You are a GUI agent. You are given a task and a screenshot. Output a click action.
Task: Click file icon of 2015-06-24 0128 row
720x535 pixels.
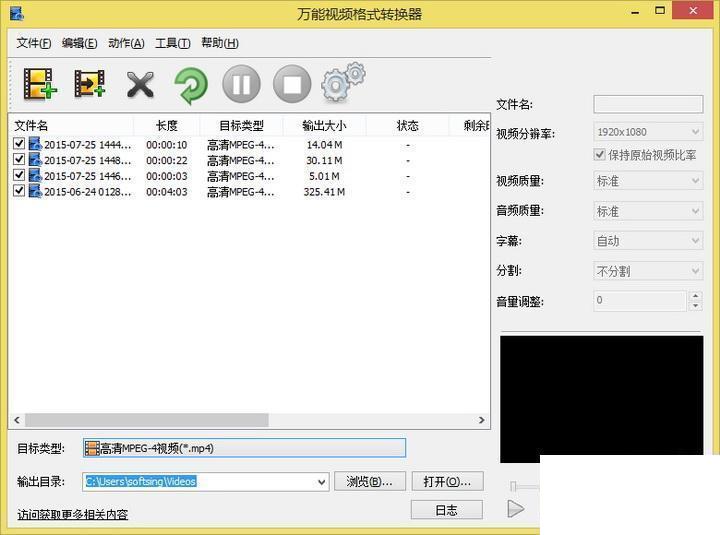tap(35, 191)
